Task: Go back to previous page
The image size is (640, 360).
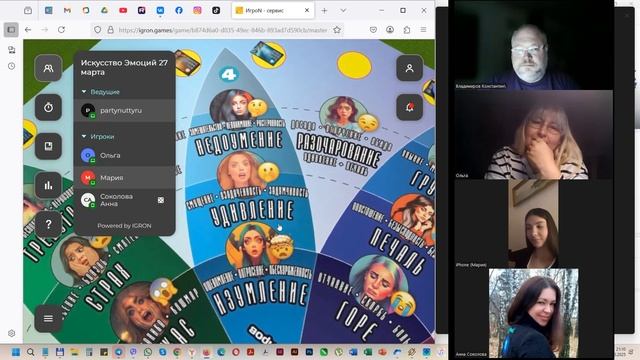Action: 28,30
